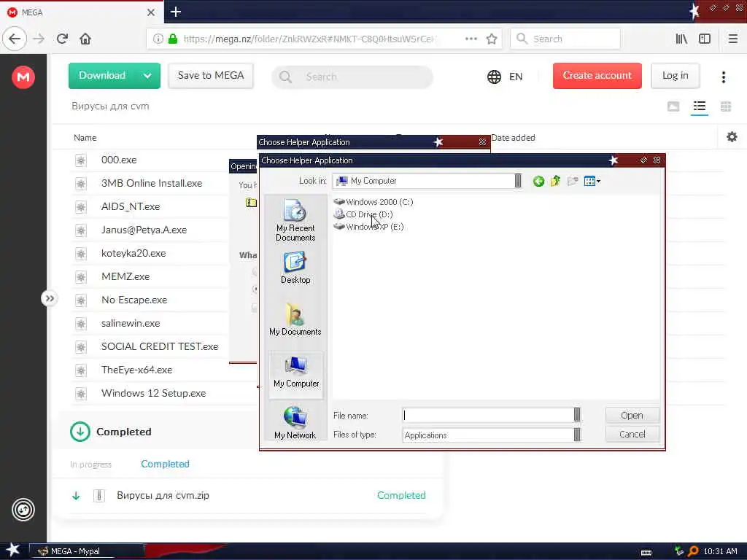Open the MEGA more options vertical dots
This screenshot has width=747, height=560.
pyautogui.click(x=724, y=77)
